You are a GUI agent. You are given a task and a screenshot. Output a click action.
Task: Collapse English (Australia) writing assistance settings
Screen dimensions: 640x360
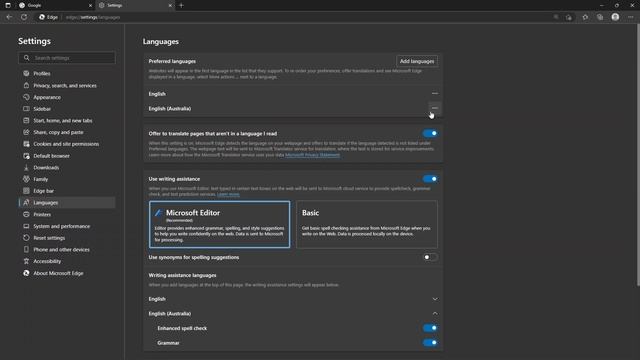[435, 313]
